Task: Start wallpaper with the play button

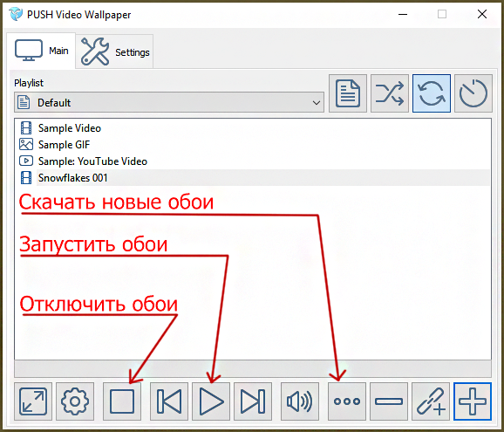Action: point(211,401)
